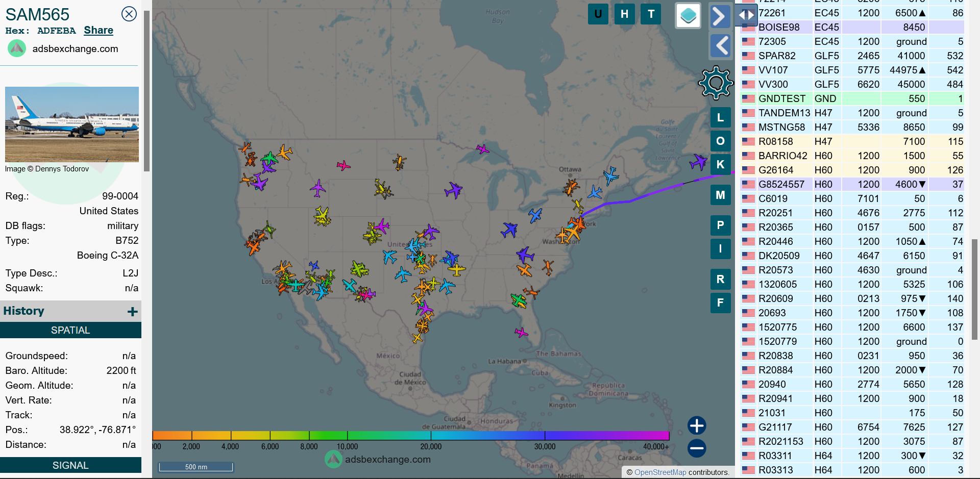Viewport: 980px width, 479px height.
Task: Select the R2021153 aircraft row
Action: coord(852,441)
